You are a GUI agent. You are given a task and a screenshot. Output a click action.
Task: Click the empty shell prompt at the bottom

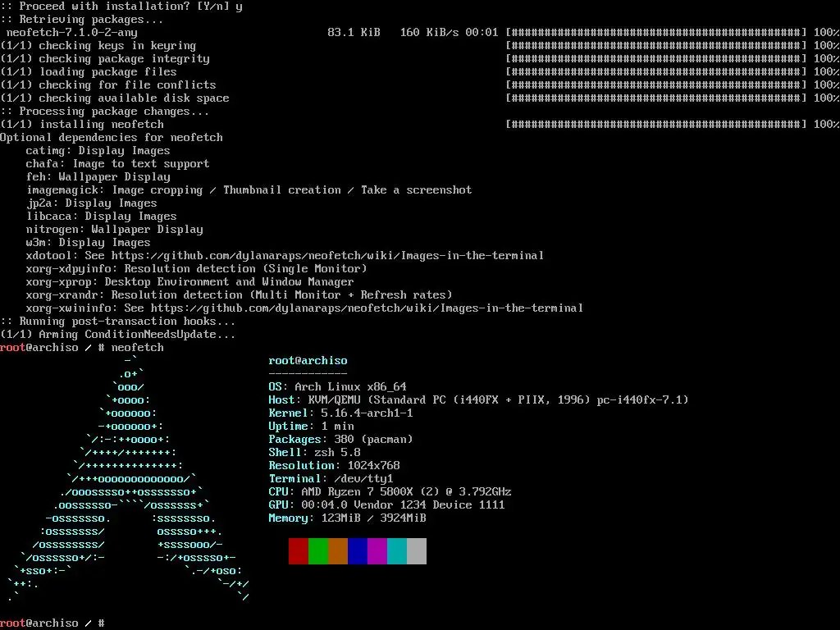(52, 623)
